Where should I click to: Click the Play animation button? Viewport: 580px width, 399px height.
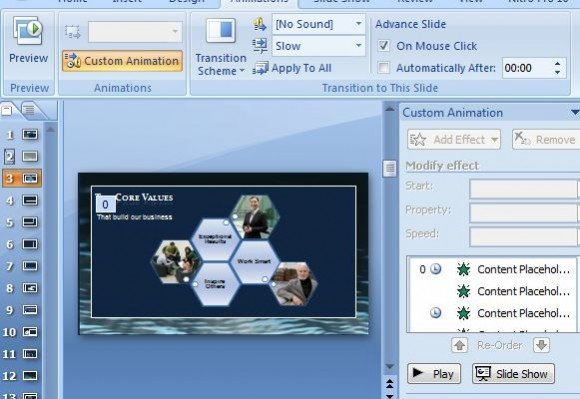(434, 373)
